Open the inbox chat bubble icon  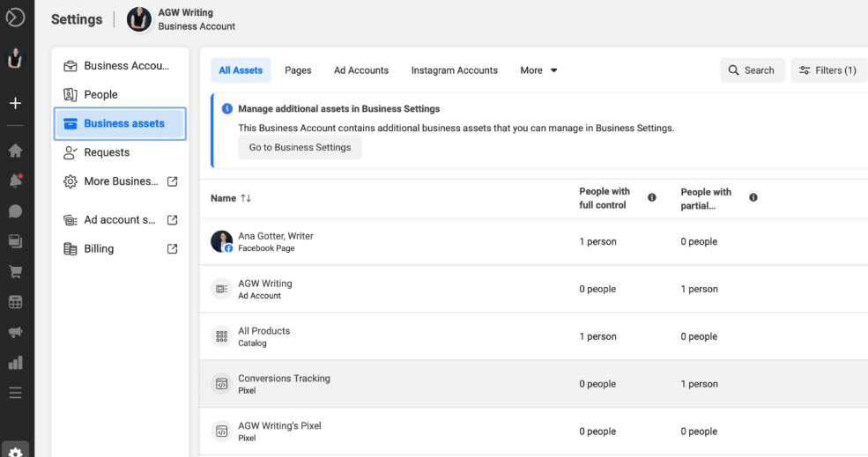15,211
